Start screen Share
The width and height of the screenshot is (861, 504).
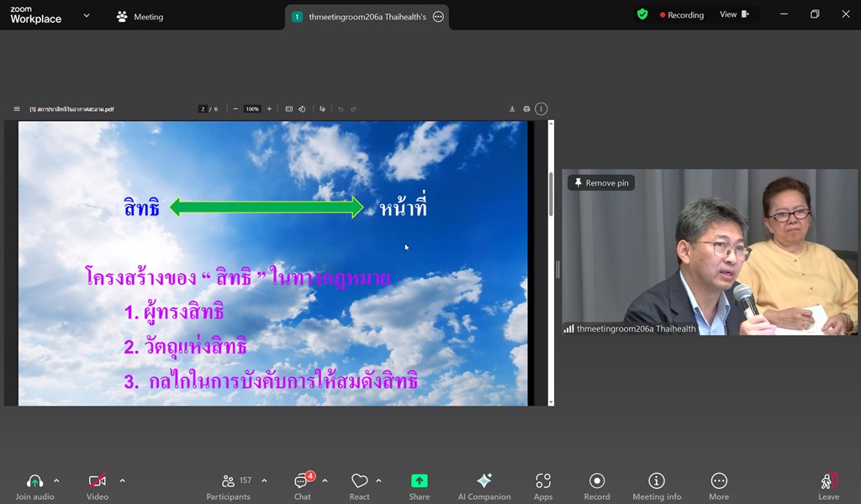pos(419,481)
